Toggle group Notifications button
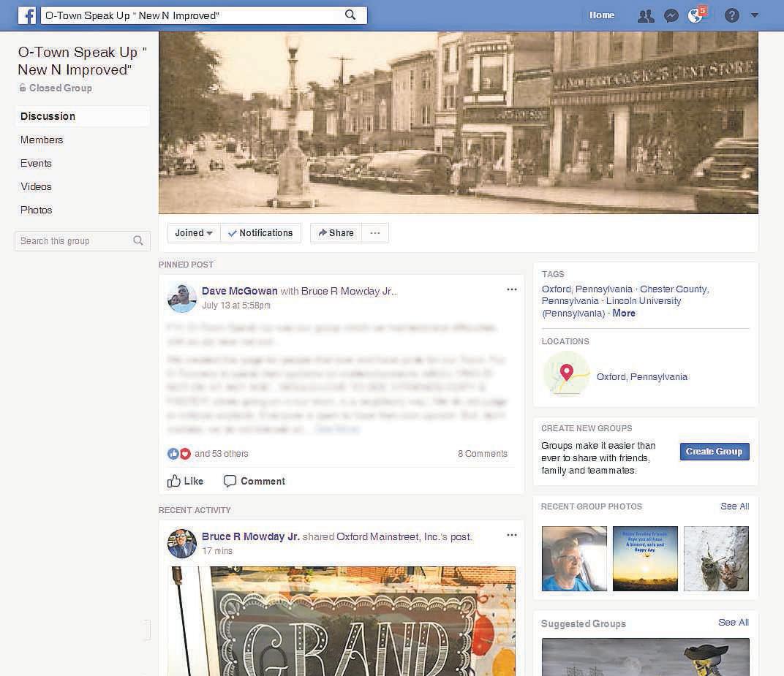Viewport: 784px width, 676px height. point(260,233)
